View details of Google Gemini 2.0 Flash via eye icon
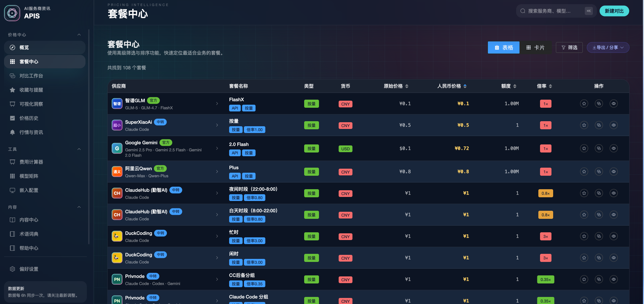 point(613,148)
